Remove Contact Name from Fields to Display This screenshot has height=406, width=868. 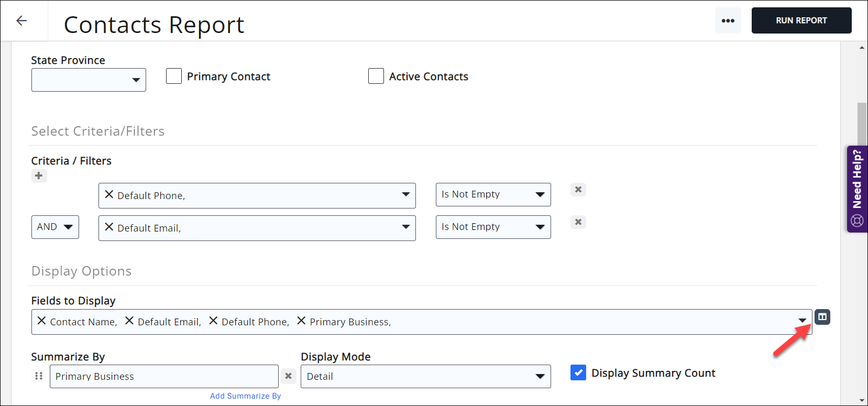click(42, 321)
